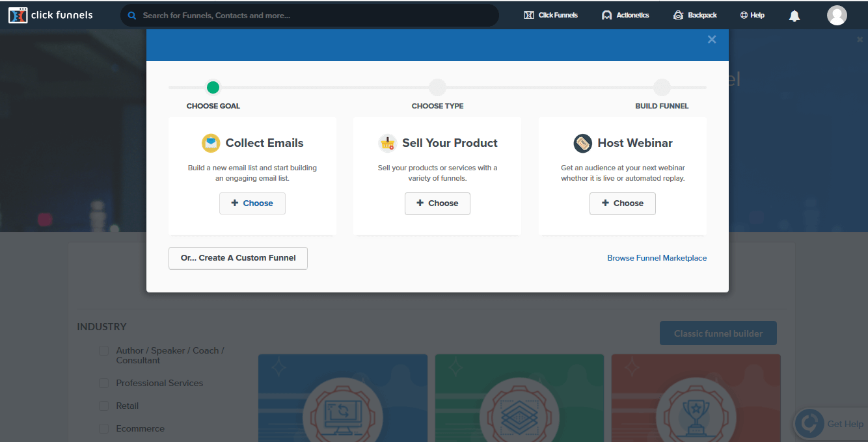
Task: Click the ClickFunnels logo in header
Action: pyautogui.click(x=51, y=15)
